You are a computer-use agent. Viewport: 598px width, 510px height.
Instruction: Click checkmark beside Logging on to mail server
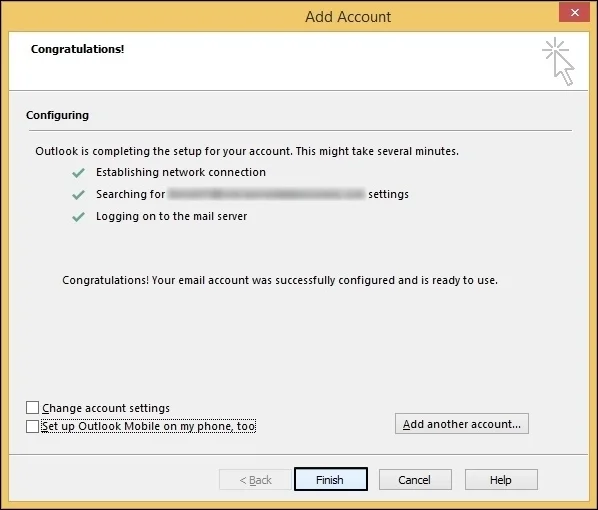tap(78, 217)
